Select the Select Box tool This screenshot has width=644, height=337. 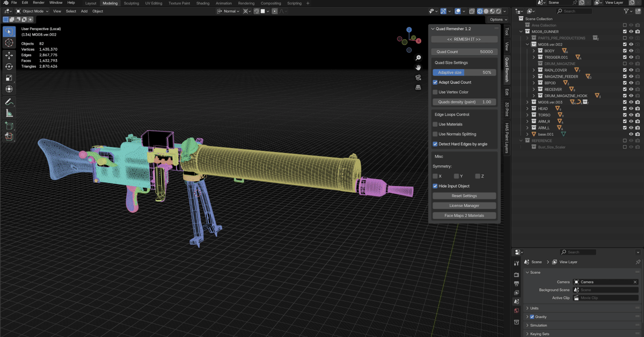click(x=9, y=31)
